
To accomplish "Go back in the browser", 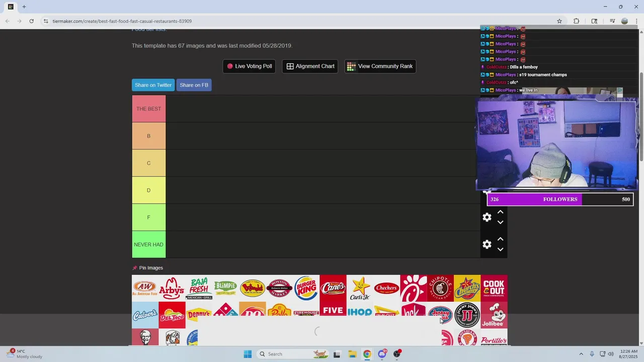I will coord(7,21).
